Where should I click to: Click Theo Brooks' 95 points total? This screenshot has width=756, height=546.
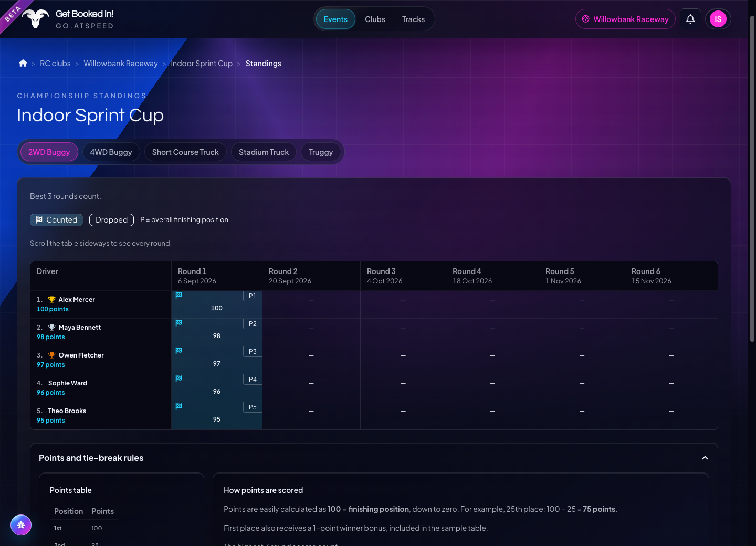coord(51,421)
